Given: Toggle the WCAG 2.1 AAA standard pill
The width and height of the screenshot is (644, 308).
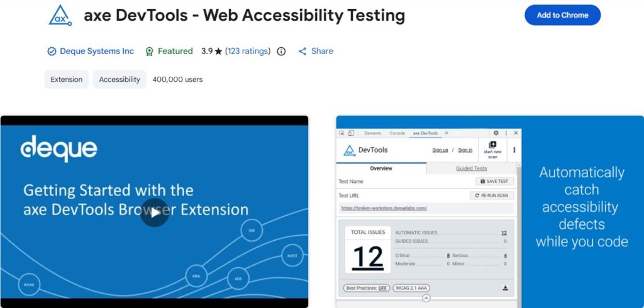Looking at the screenshot, I should click(x=411, y=288).
